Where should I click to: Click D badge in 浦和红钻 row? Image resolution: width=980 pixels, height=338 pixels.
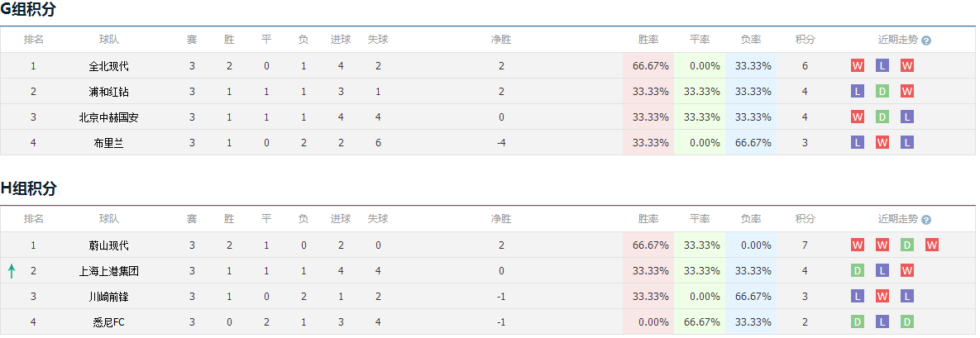coord(882,91)
